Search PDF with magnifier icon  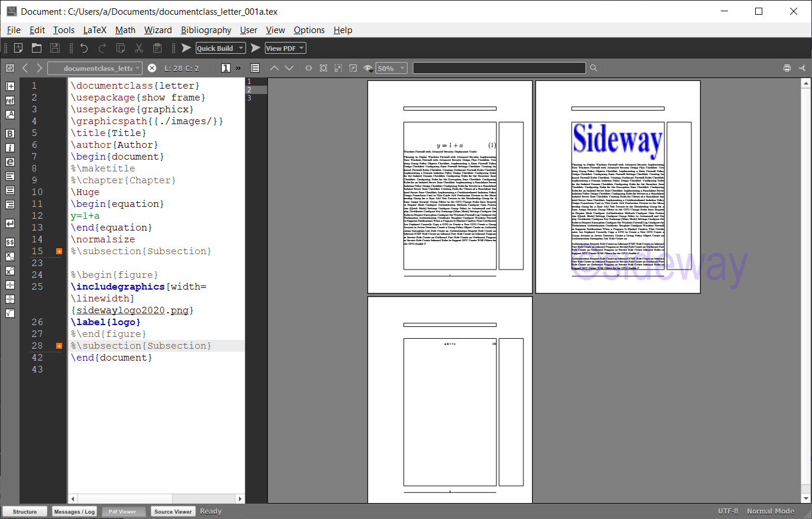tap(594, 68)
